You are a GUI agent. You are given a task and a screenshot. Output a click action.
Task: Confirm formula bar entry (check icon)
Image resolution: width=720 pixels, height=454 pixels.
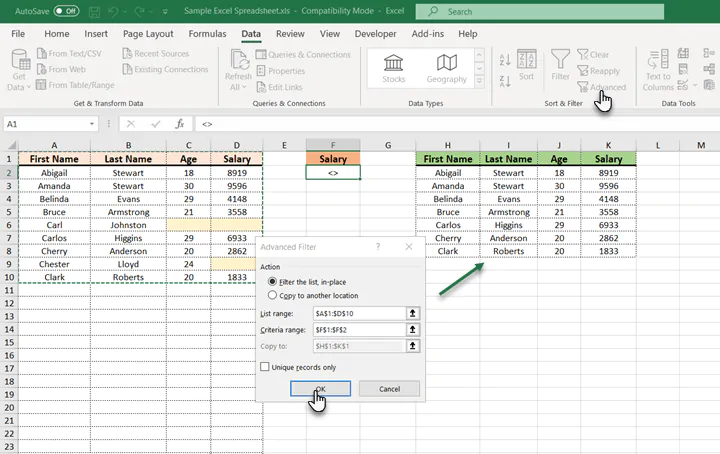coord(156,124)
